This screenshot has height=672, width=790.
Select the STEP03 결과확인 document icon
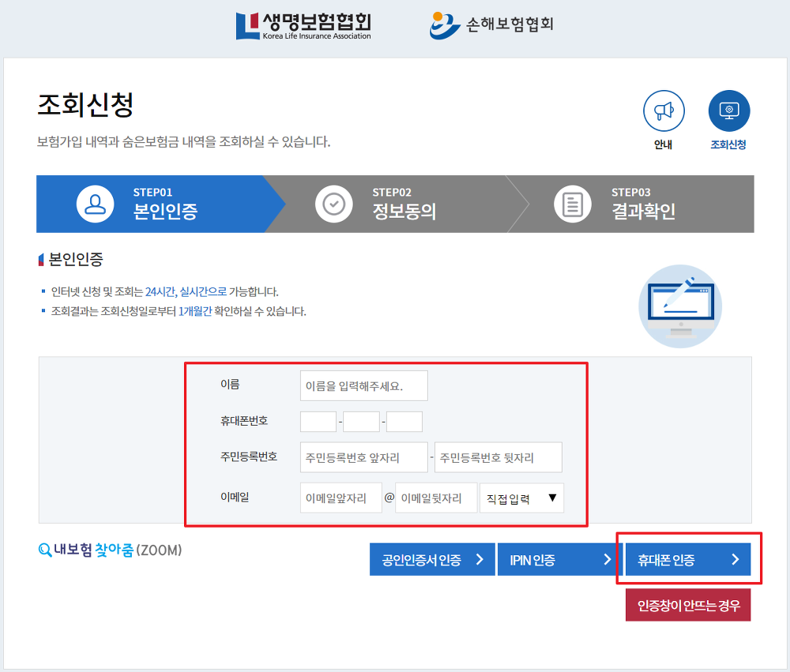click(x=572, y=204)
